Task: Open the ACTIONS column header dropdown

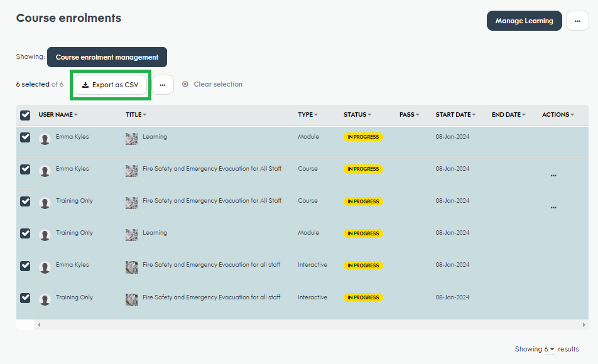Action: pos(558,114)
